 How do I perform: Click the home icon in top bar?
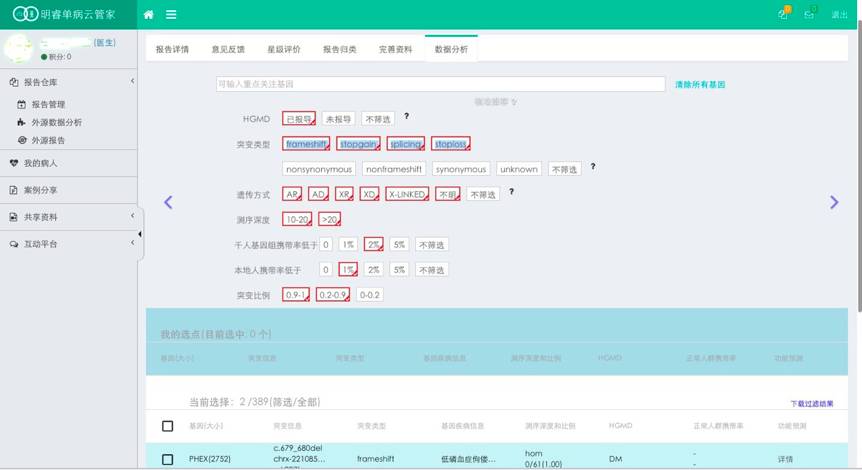click(x=149, y=15)
